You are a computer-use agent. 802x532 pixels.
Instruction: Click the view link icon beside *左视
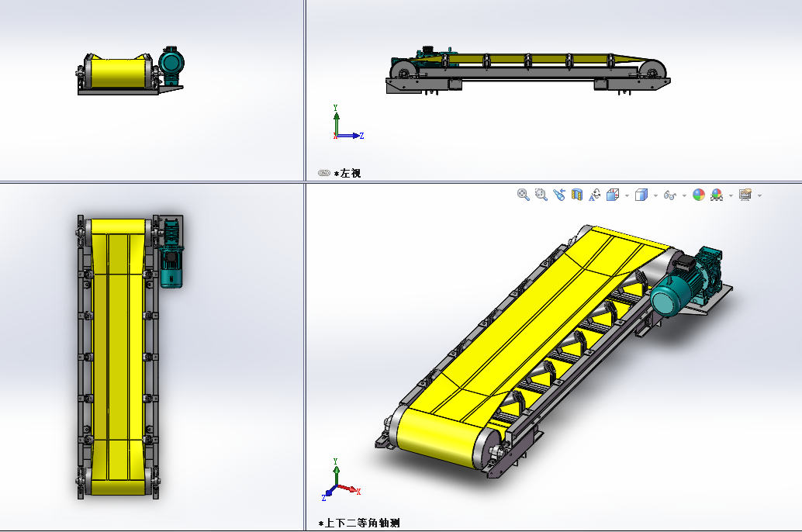point(324,173)
